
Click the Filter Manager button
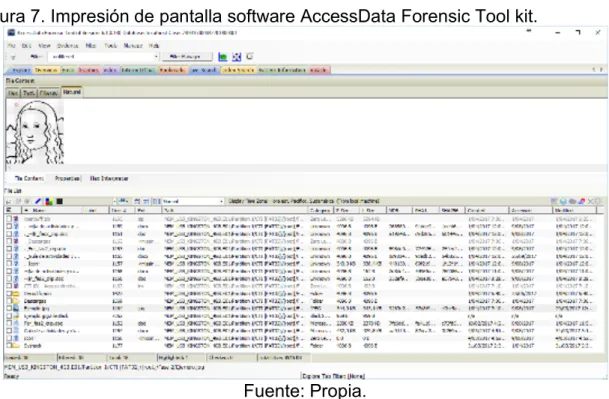(x=187, y=57)
